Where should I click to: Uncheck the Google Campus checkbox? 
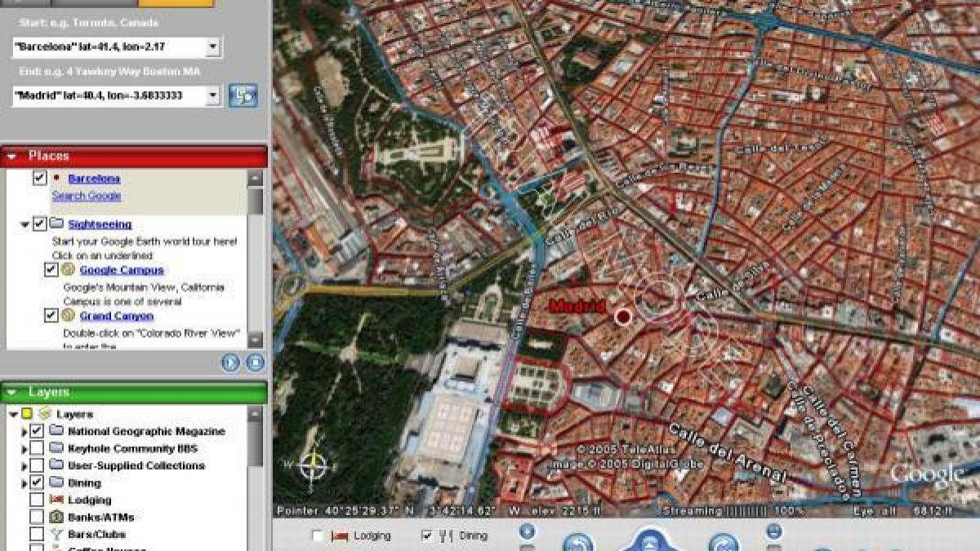pos(52,269)
